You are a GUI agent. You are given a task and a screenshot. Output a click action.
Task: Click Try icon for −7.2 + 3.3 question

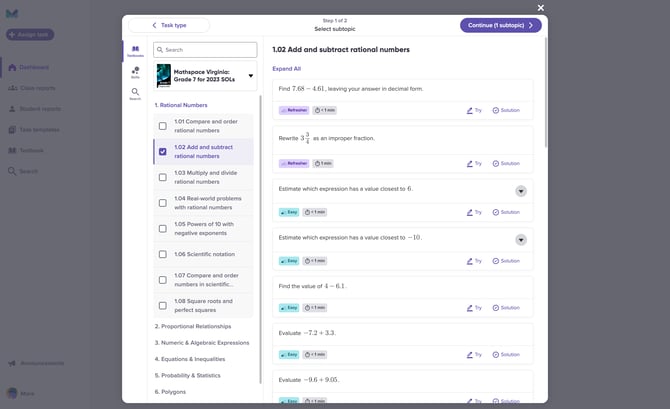coord(474,355)
